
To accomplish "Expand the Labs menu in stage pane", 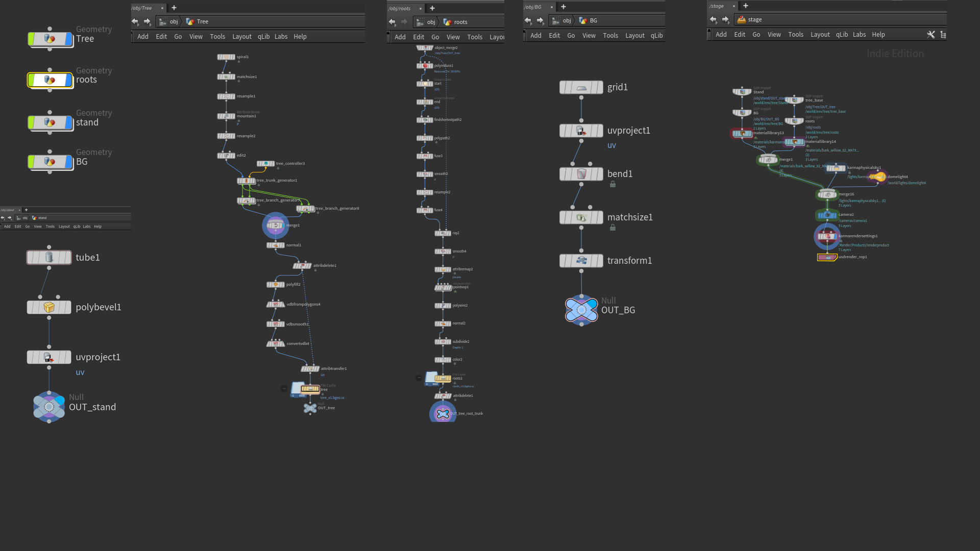I will [x=860, y=35].
